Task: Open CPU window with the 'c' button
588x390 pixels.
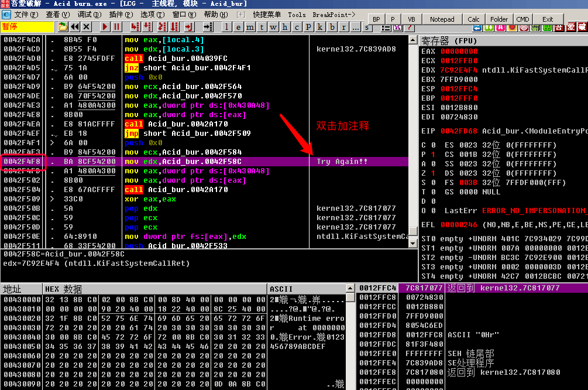Action: pyautogui.click(x=297, y=27)
